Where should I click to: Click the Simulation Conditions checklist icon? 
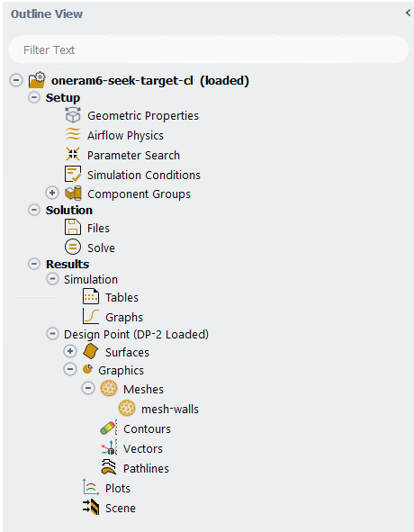tap(73, 174)
